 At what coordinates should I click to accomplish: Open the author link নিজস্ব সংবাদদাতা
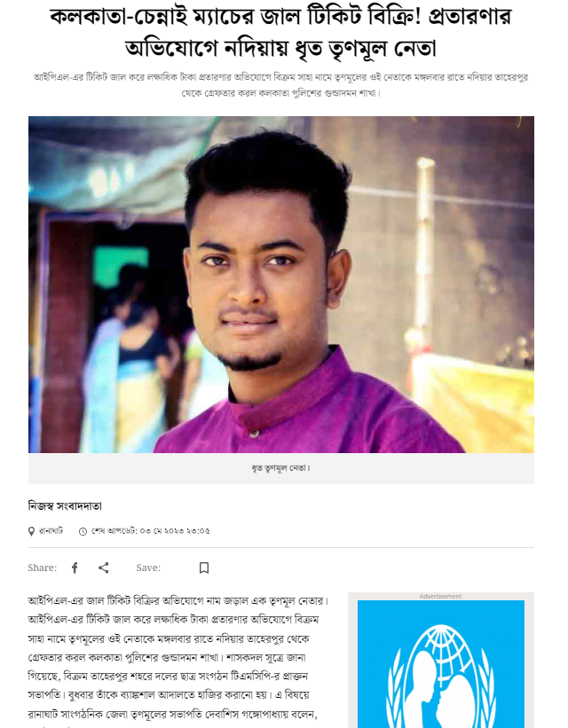(x=65, y=506)
